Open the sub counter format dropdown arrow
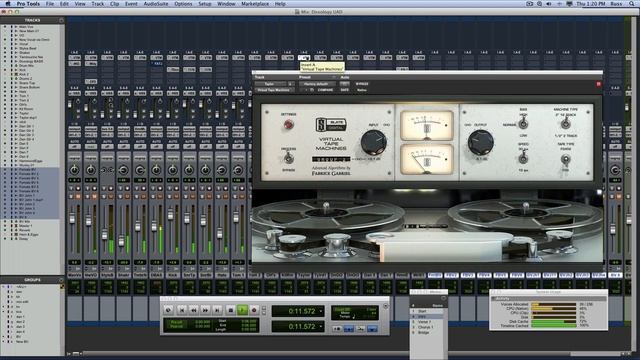The width and height of the screenshot is (640, 360). point(321,327)
